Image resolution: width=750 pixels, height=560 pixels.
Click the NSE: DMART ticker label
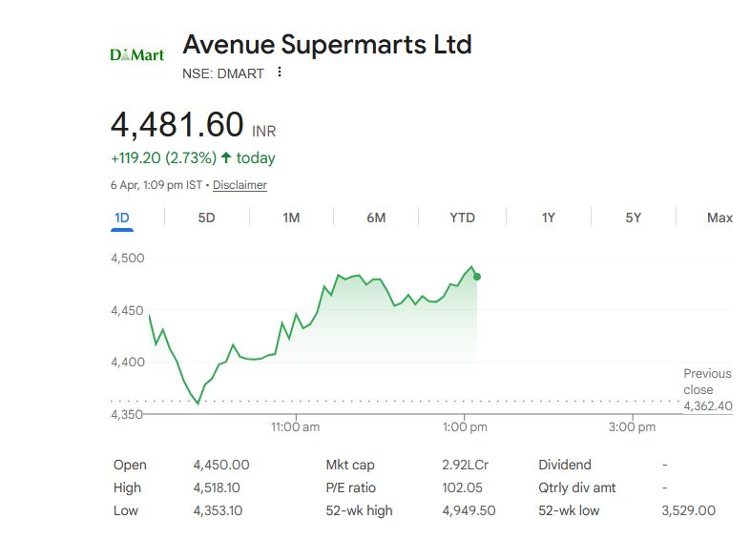point(223,73)
